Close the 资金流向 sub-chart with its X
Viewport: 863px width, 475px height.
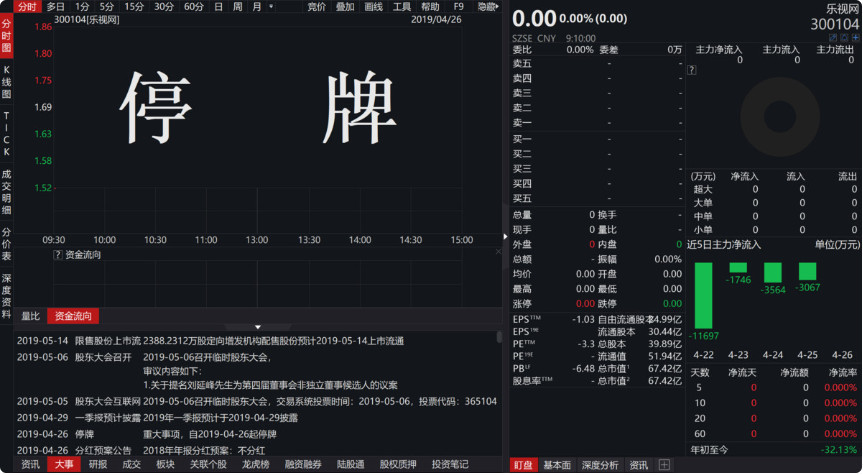coord(498,252)
